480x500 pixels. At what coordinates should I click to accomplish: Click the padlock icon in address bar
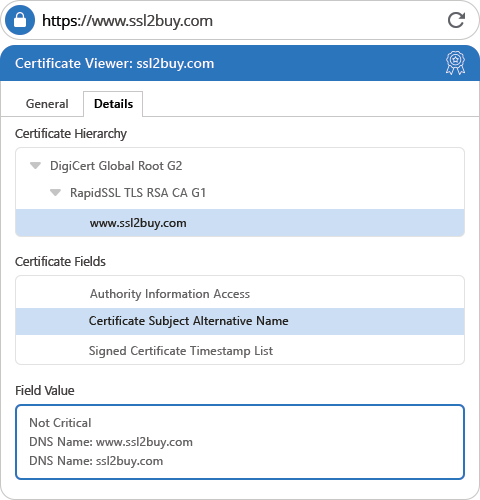tap(20, 20)
